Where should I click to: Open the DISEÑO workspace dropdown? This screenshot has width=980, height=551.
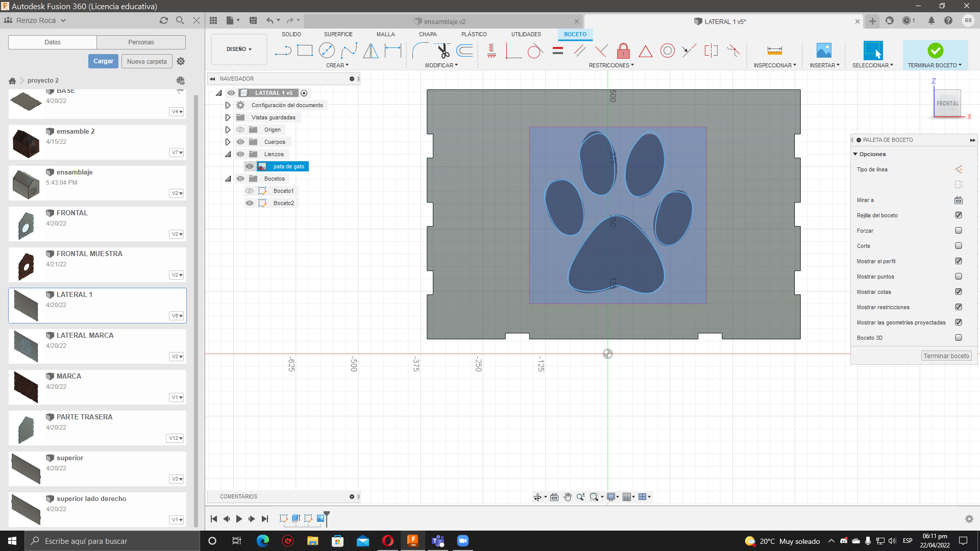(x=239, y=49)
